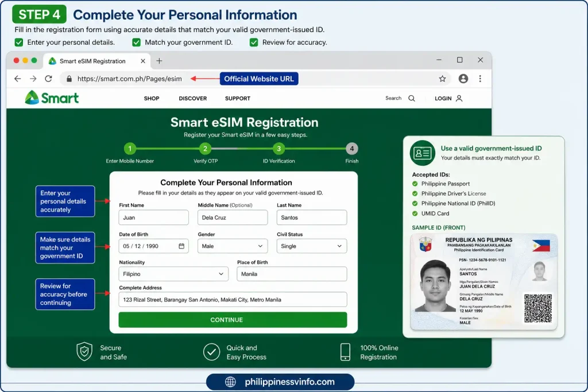Click the LOGIN link
588x392 pixels.
tap(448, 99)
